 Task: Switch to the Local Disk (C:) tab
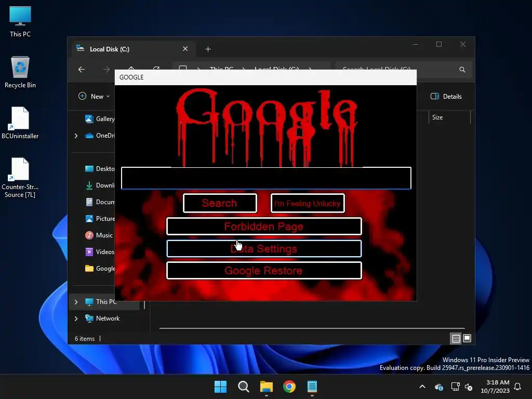[x=132, y=49]
